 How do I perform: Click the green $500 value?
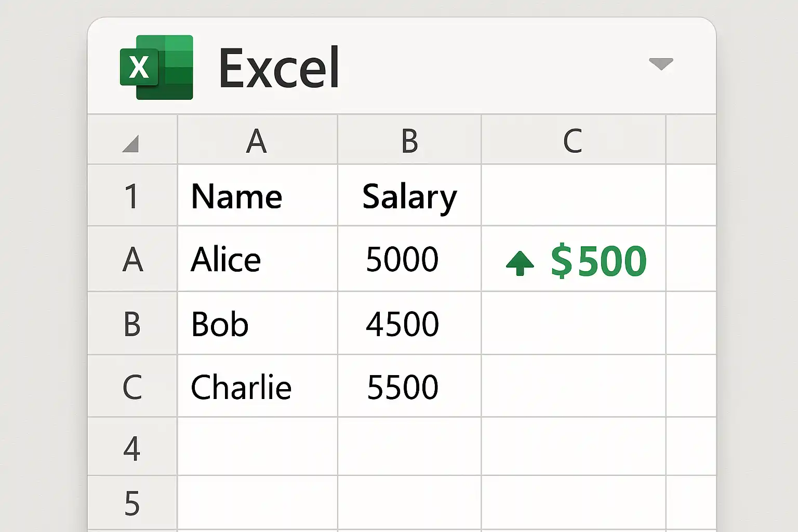tap(598, 261)
